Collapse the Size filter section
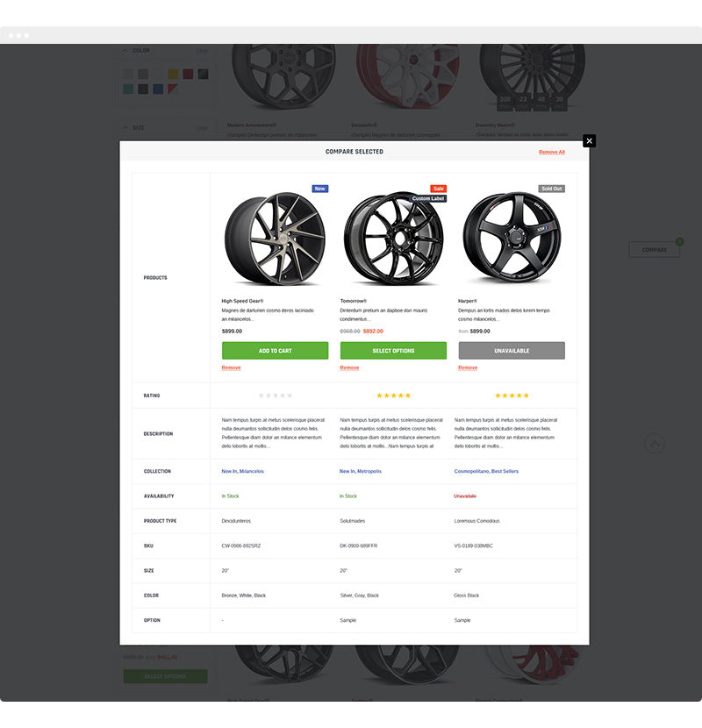This screenshot has width=702, height=728. click(125, 128)
